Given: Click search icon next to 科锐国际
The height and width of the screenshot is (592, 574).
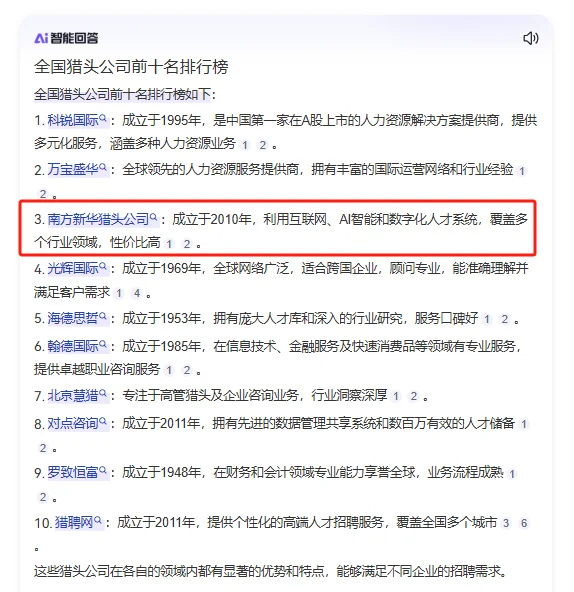Looking at the screenshot, I should 103,118.
